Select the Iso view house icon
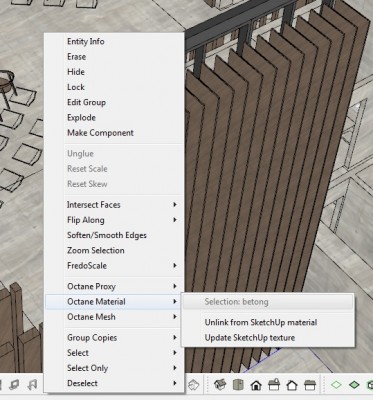The width and height of the screenshot is (373, 400). [220, 385]
